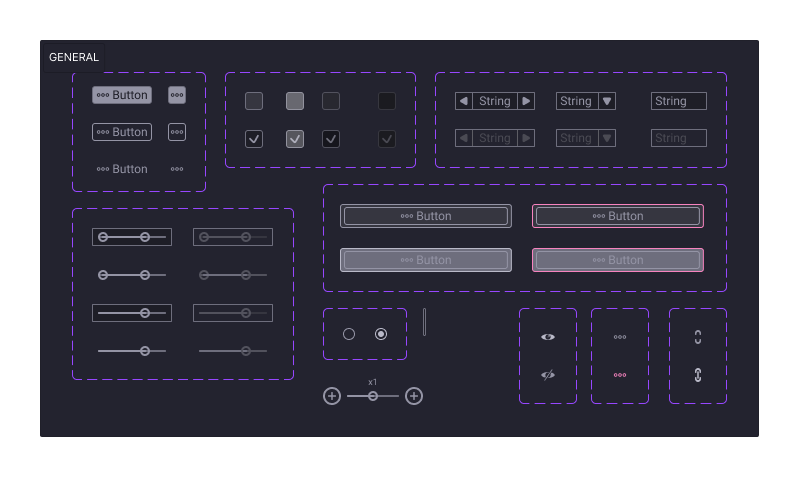799x477 pixels.
Task: Click the pink three-dots icon
Action: pyautogui.click(x=620, y=375)
